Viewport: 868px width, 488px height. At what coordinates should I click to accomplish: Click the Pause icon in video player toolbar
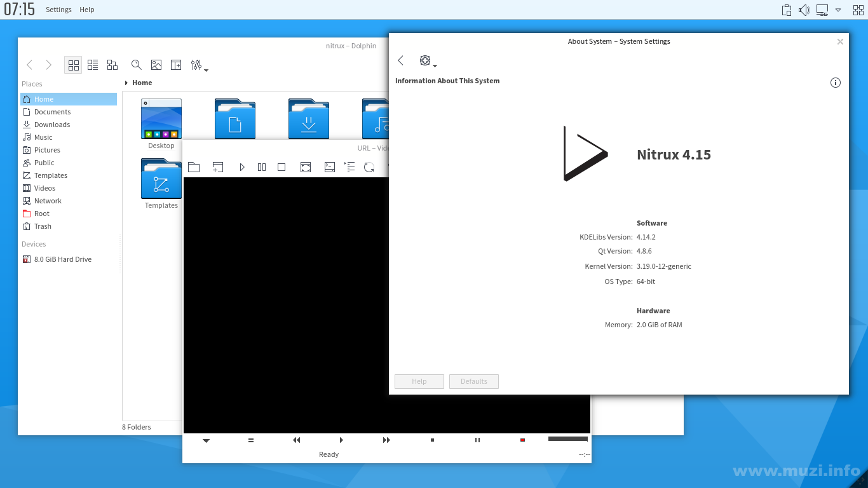coord(262,167)
